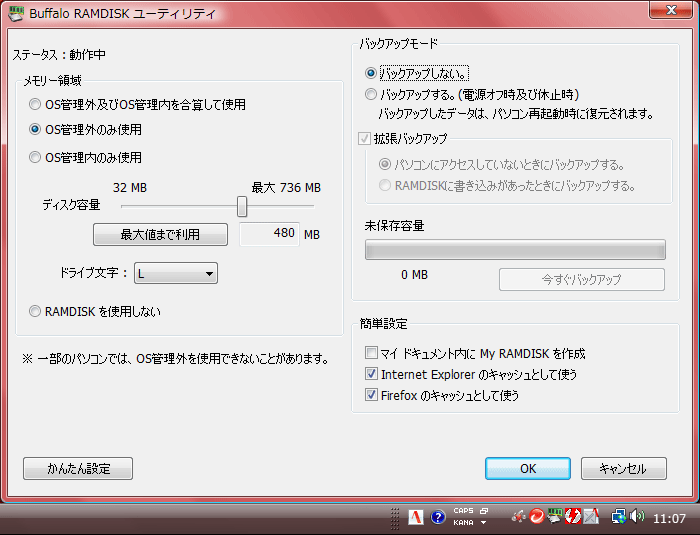The image size is (700, 535).
Task: Click the taskbar clock showing 11:07
Action: [669, 518]
